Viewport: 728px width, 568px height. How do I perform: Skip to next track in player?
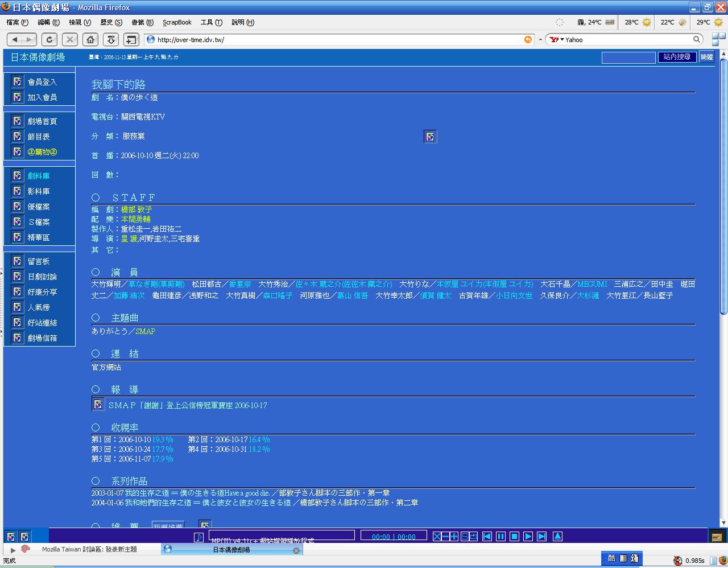[541, 536]
